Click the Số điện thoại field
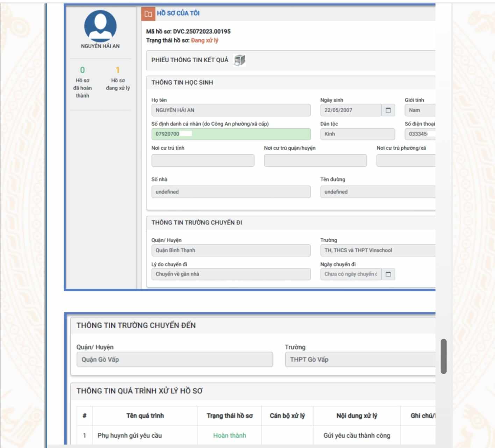Viewport: 495px width, 448px height. [x=420, y=134]
